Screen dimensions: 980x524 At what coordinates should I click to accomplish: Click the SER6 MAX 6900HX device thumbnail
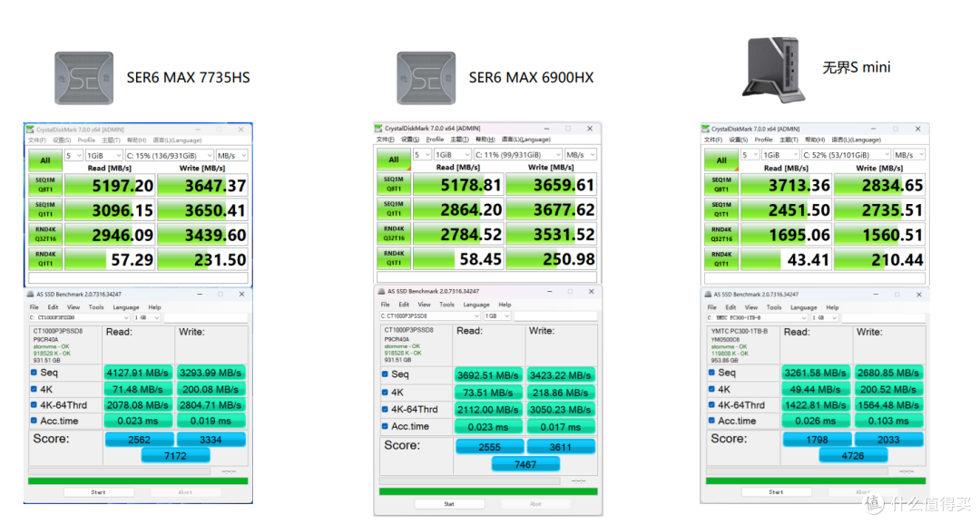[x=426, y=78]
